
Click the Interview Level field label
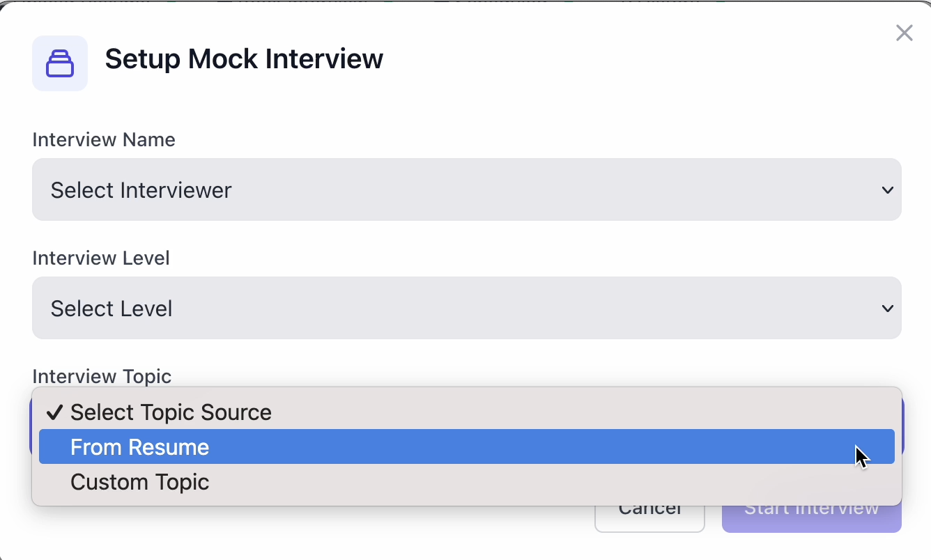(x=101, y=258)
